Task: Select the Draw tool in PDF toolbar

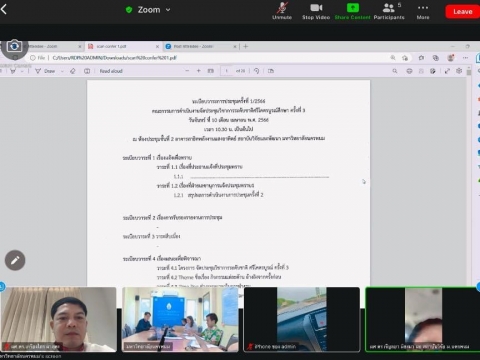Action: coord(45,71)
